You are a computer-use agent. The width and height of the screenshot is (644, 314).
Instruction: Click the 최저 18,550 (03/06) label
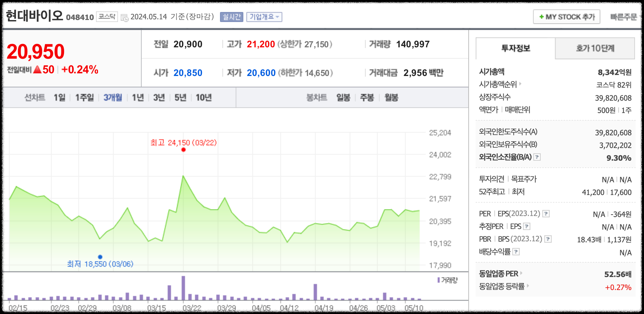coord(100,264)
